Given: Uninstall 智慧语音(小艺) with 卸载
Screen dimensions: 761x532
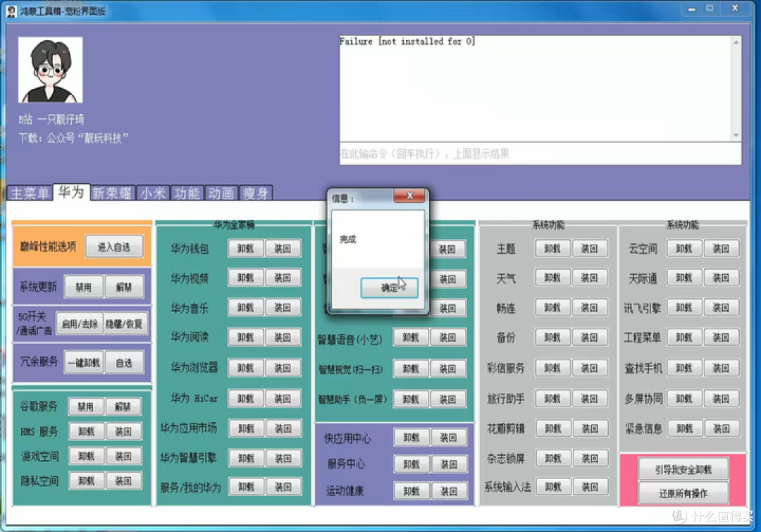Looking at the screenshot, I should click(411, 338).
